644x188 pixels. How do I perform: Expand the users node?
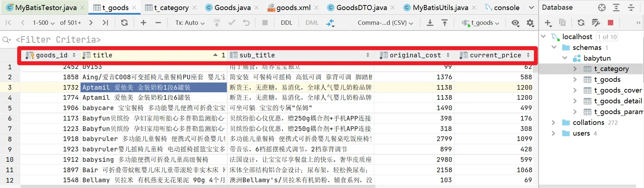(x=553, y=133)
